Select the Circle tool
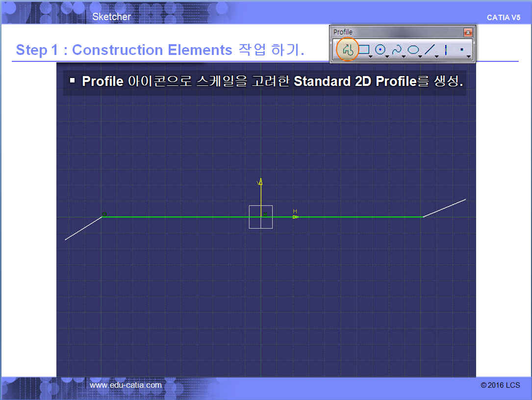 (380, 50)
